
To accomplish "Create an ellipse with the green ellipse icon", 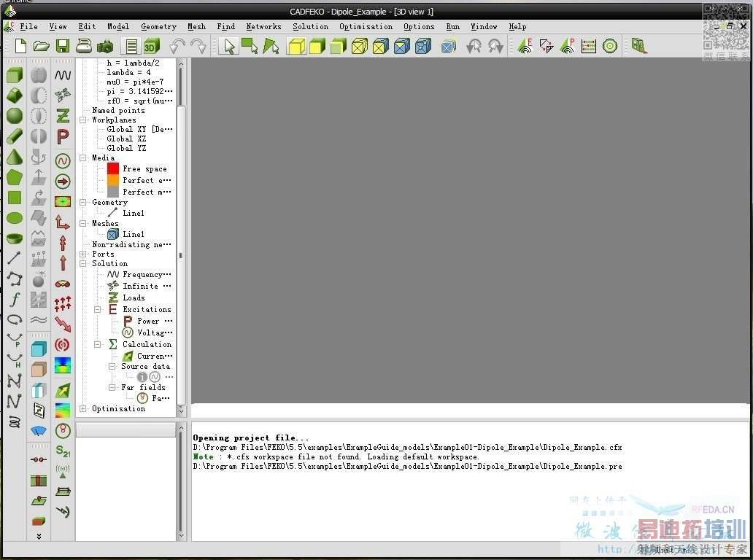I will coord(15,218).
